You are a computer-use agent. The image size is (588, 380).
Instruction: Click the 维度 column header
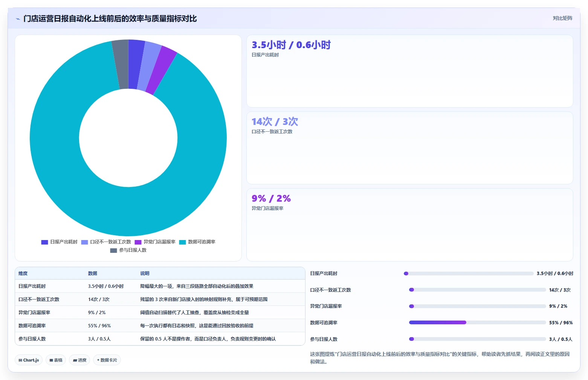click(x=23, y=274)
